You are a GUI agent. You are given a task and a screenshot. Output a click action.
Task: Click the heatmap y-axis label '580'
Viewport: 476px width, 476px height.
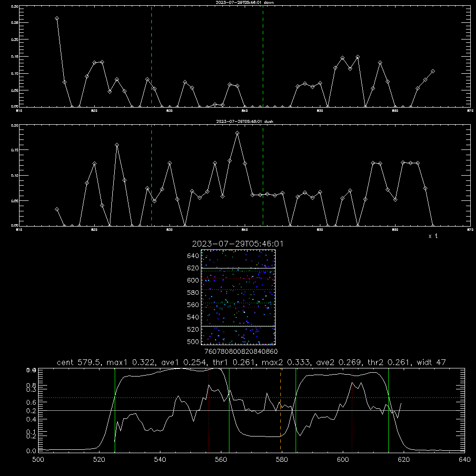pyautogui.click(x=193, y=293)
